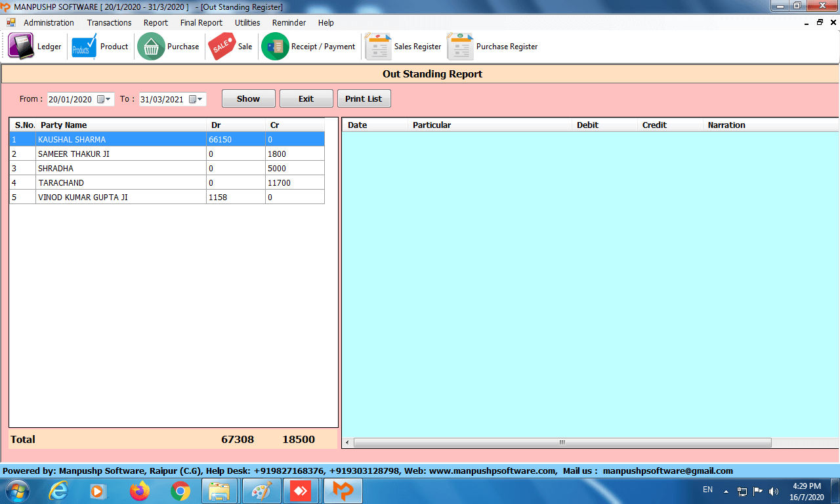
Task: Click the Action Center flag icon
Action: click(758, 491)
